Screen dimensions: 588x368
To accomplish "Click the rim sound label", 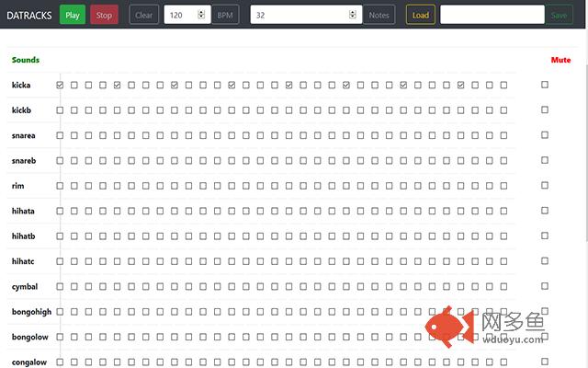I will [x=17, y=186].
